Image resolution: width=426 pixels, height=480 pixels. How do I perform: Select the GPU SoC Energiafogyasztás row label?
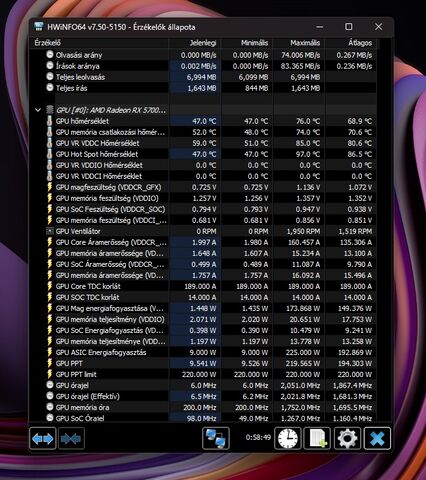click(110, 330)
